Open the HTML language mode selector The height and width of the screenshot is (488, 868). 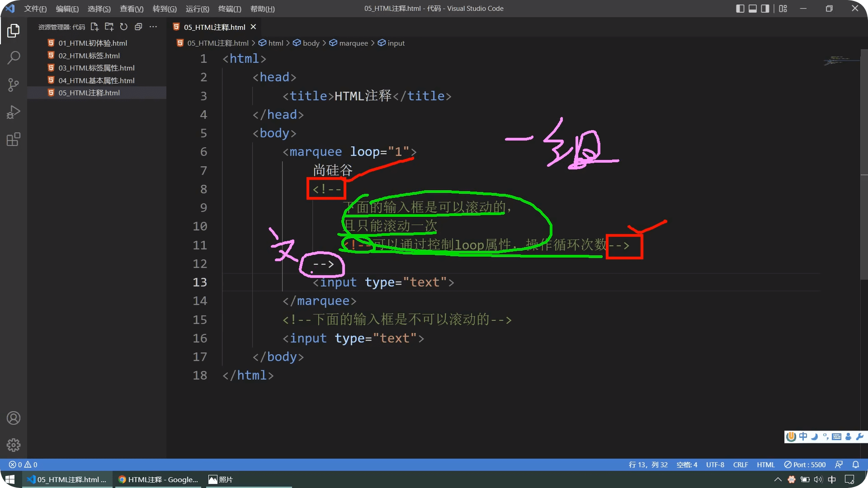(x=765, y=465)
